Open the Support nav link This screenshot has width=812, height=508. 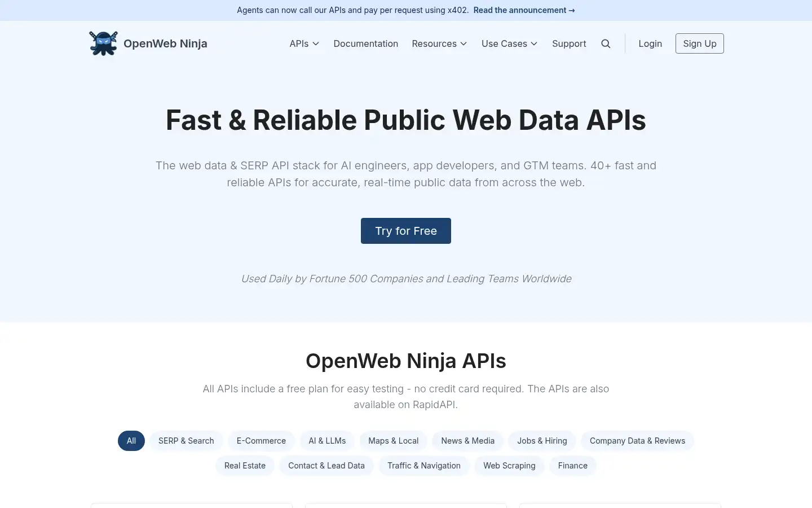pyautogui.click(x=569, y=43)
